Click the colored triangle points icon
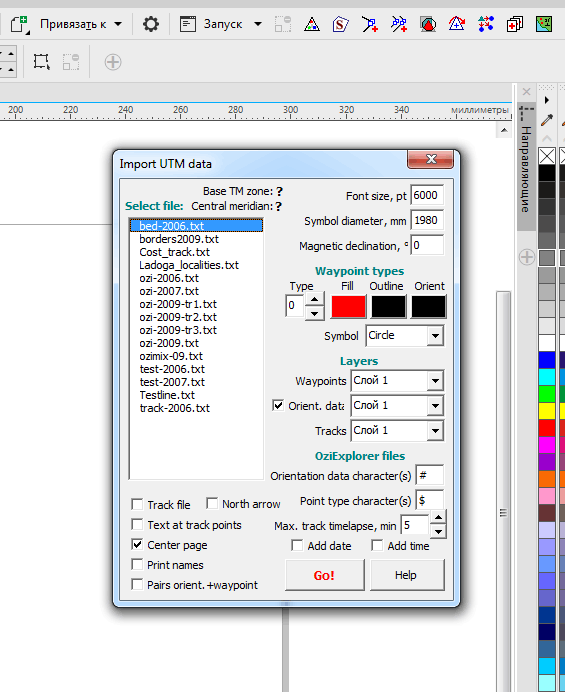The image size is (565, 692). click(x=312, y=24)
